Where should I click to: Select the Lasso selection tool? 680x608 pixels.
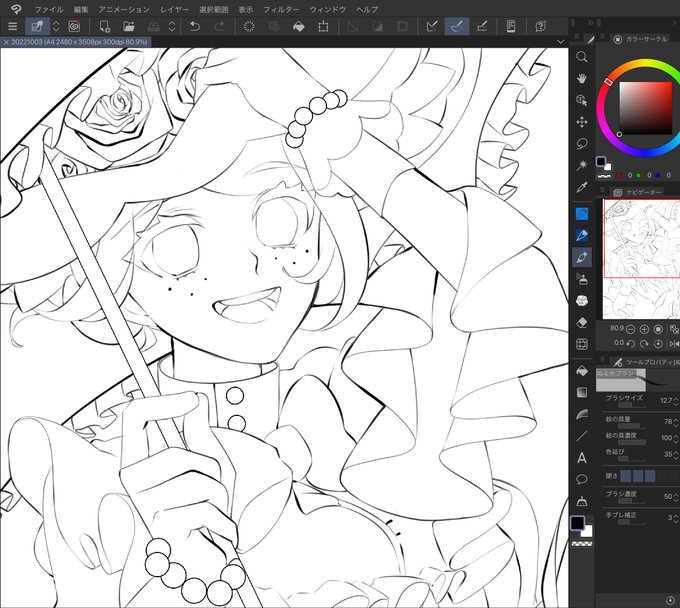coord(582,144)
